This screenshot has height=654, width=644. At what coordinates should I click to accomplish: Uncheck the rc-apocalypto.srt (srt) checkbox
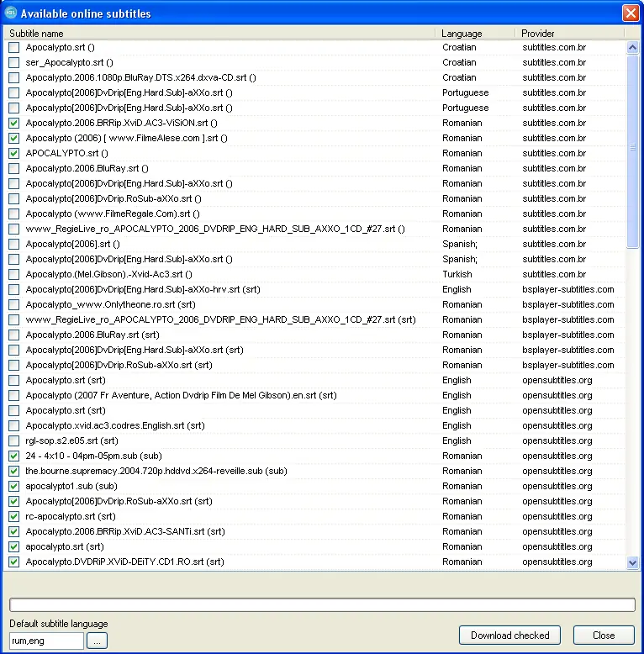[13, 516]
